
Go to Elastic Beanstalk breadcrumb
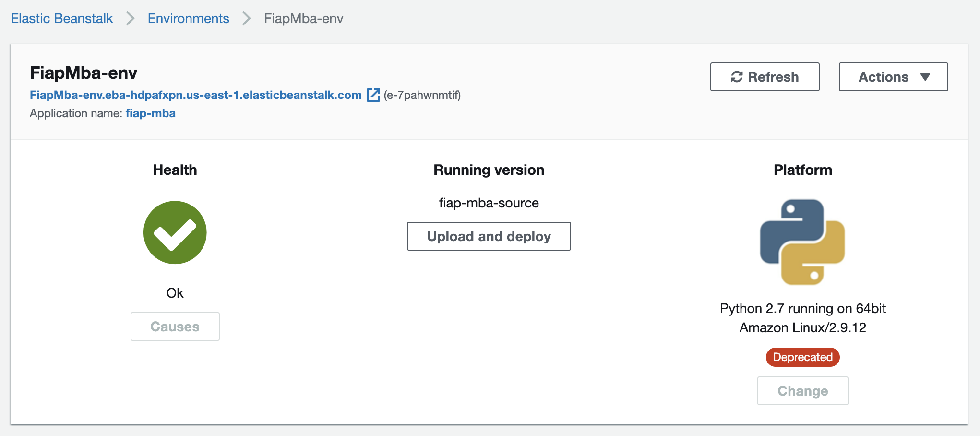[62, 18]
